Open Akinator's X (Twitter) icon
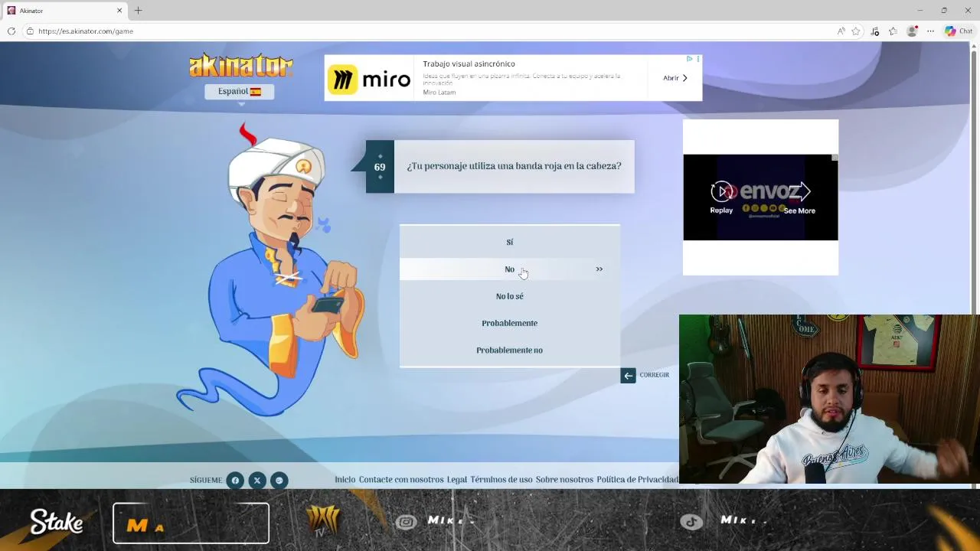The image size is (980, 551). [x=257, y=481]
